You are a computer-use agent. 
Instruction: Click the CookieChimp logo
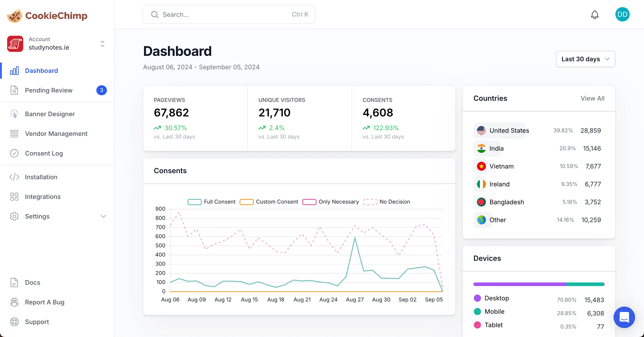point(47,15)
